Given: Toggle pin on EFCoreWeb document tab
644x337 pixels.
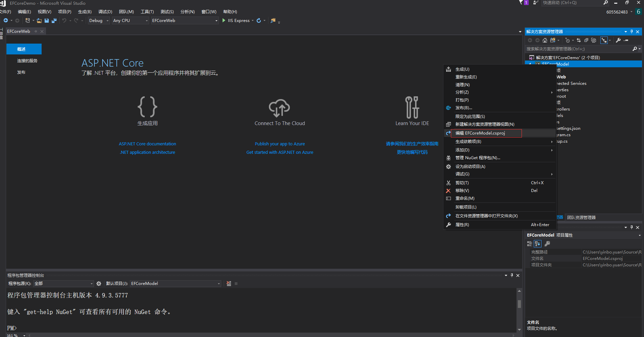Looking at the screenshot, I should [x=36, y=31].
